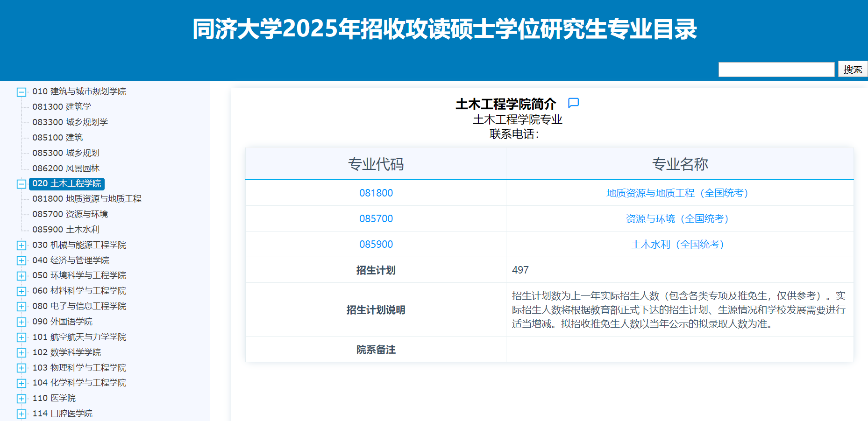Collapse the 010 建筑与城市规划学院 node
This screenshot has height=421, width=868.
(21, 92)
